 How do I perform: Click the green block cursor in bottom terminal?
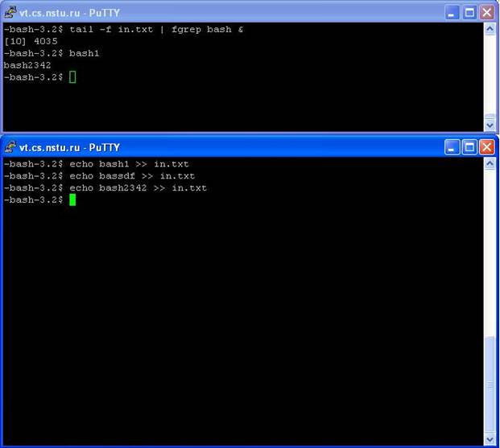tap(72, 199)
